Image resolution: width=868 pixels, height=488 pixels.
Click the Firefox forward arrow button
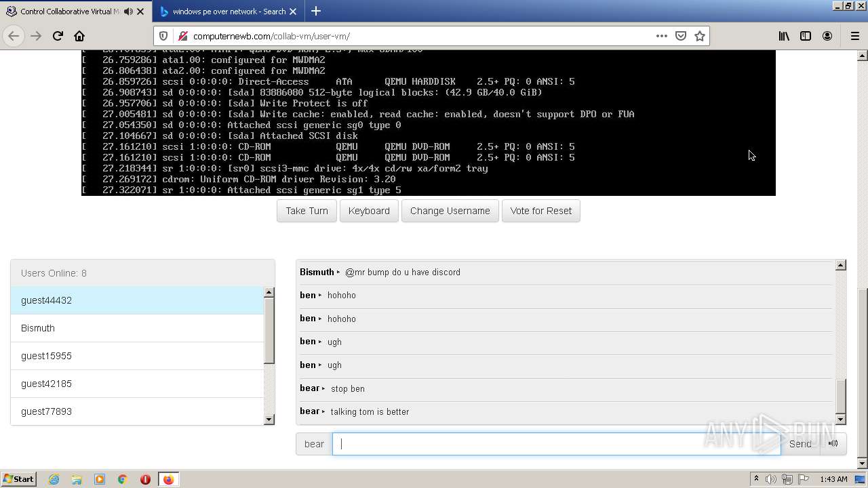(37, 36)
